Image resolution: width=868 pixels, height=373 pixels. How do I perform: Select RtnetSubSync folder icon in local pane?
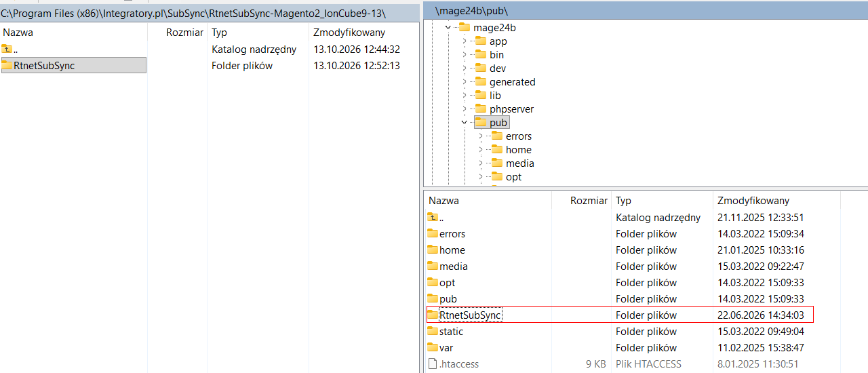(x=7, y=65)
